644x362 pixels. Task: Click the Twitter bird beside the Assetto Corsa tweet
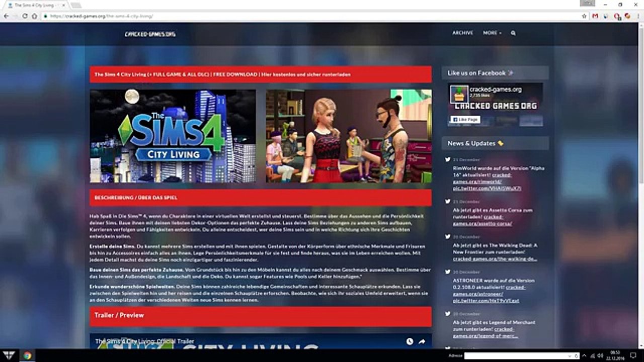click(x=447, y=201)
